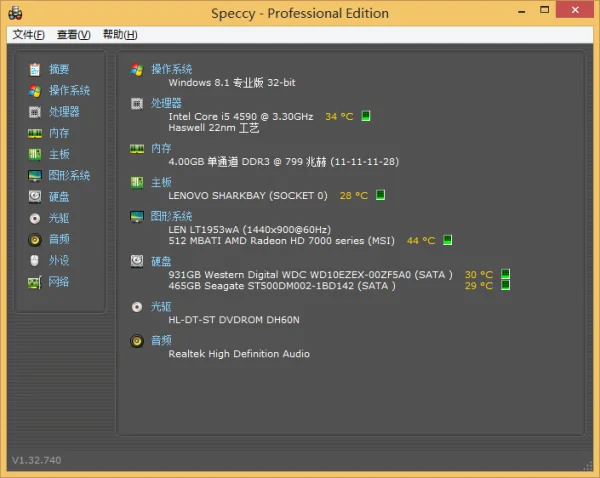Image resolution: width=600 pixels, height=478 pixels.
Task: Click the 内存 RAM icon in sidebar
Action: pyautogui.click(x=35, y=134)
